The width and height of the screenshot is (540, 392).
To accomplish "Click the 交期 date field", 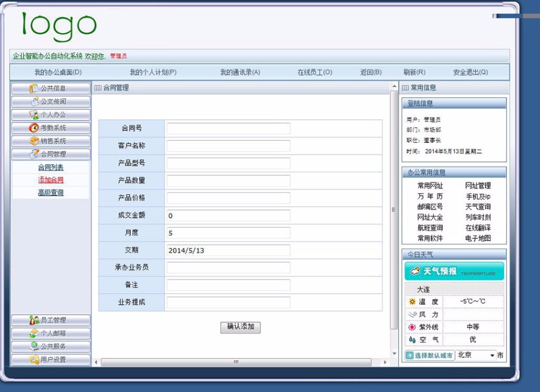I will 229,250.
